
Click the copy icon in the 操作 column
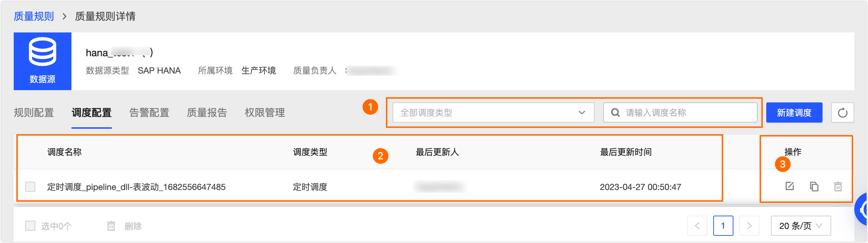(x=814, y=186)
